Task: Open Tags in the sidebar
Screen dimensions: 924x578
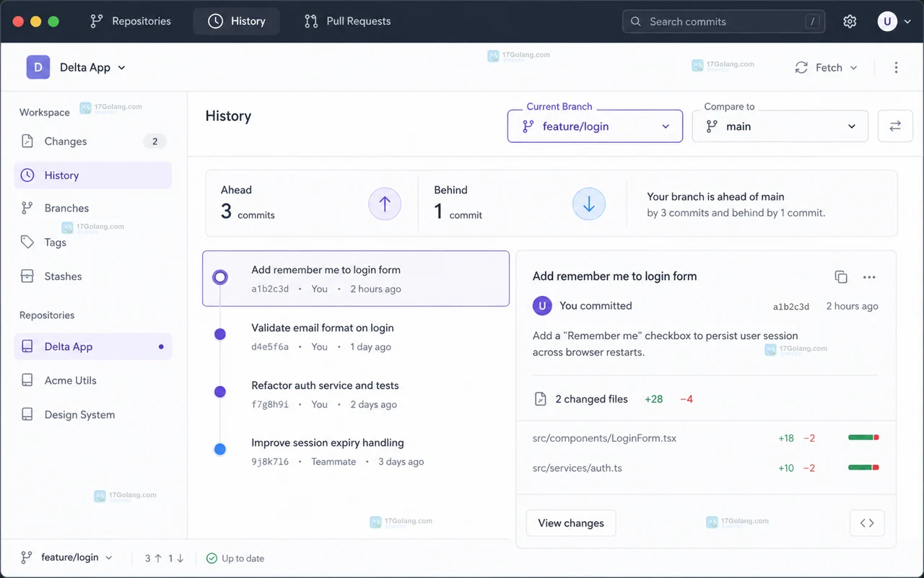Action: 92,242
